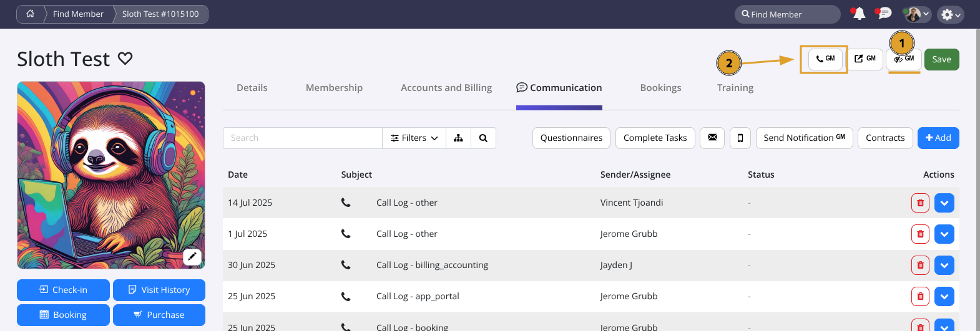The image size is (980, 331).
Task: Switch to the Membership tab
Action: [334, 88]
